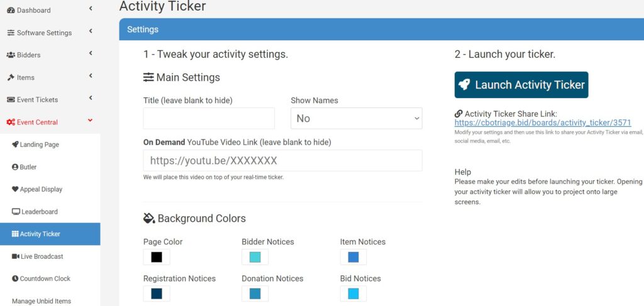Viewport: 644px width, 306px height.
Task: Expand the Dashboard menu chevron
Action: [91, 9]
